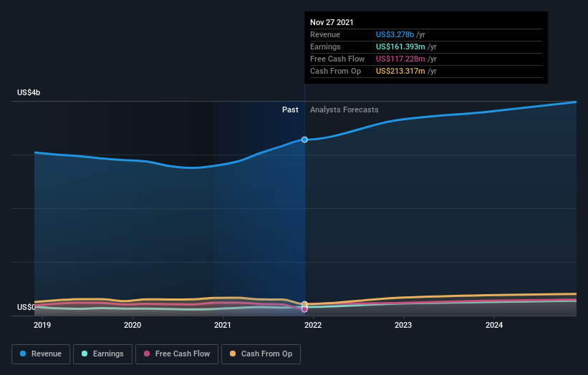Toggle the Earnings legend button
Image resolution: width=588 pixels, height=375 pixels.
102,354
